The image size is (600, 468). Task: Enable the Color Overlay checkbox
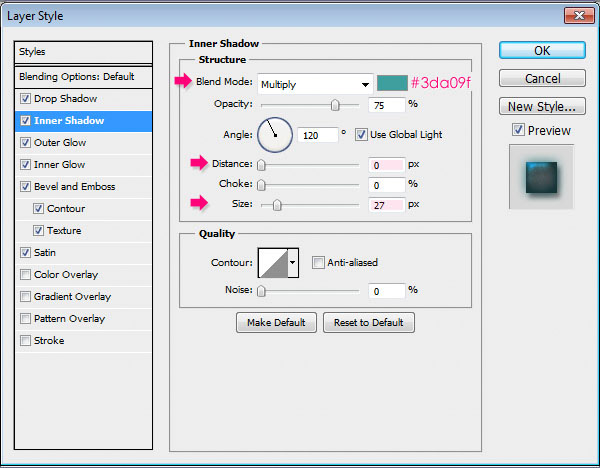[25, 275]
